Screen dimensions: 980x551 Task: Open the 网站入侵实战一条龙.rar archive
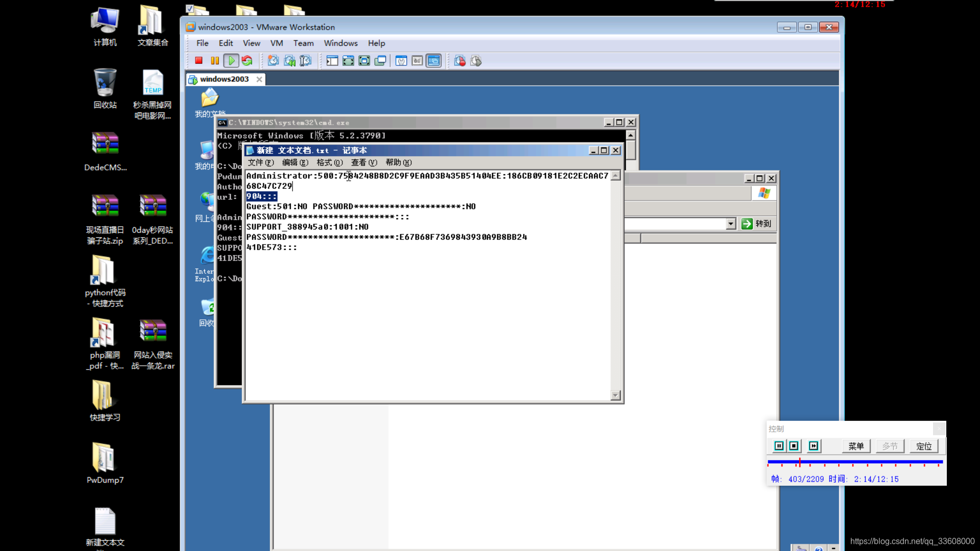[x=153, y=344]
